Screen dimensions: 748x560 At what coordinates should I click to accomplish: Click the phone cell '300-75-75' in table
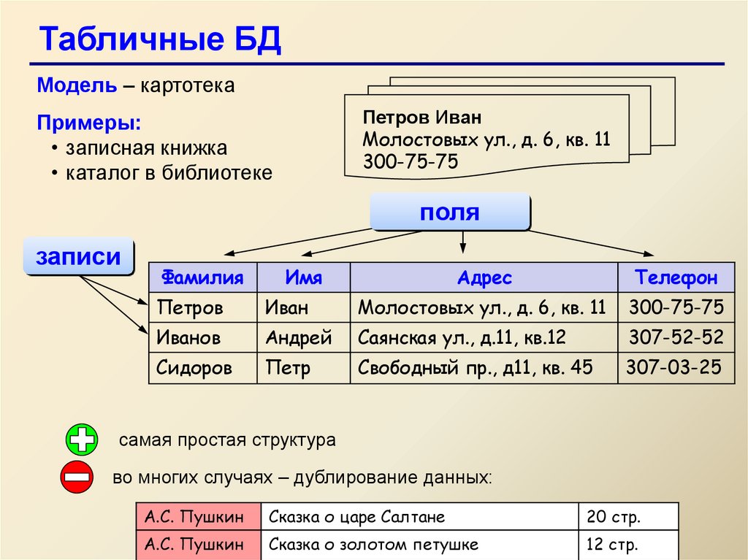676,307
